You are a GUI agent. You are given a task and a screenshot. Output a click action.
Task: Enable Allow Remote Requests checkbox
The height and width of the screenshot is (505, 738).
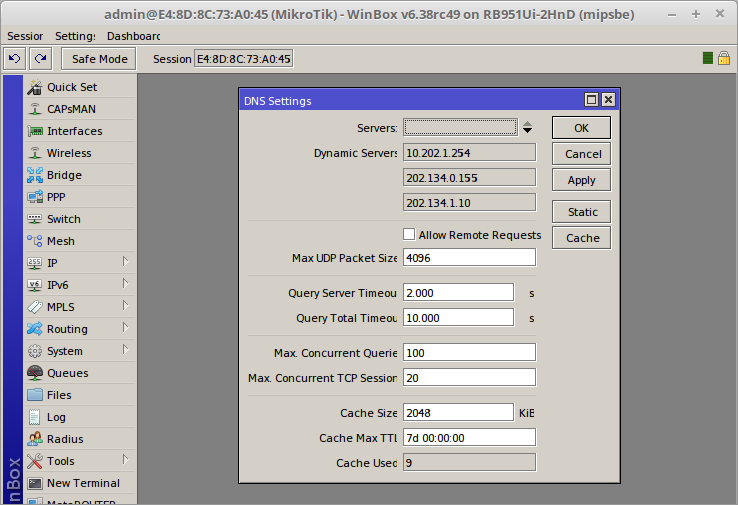[409, 234]
